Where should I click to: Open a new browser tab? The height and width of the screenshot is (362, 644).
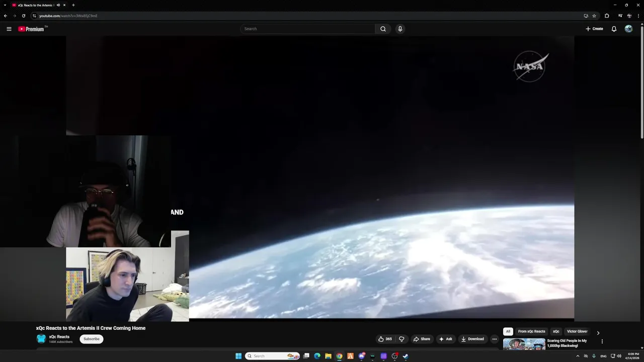click(x=73, y=5)
